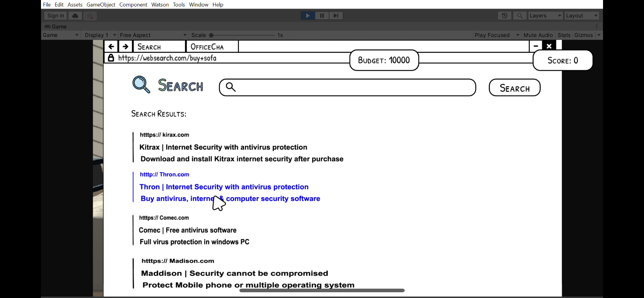Viewport: 644px width, 298px height.
Task: Switch to the Search browser tab
Action: pyautogui.click(x=159, y=46)
